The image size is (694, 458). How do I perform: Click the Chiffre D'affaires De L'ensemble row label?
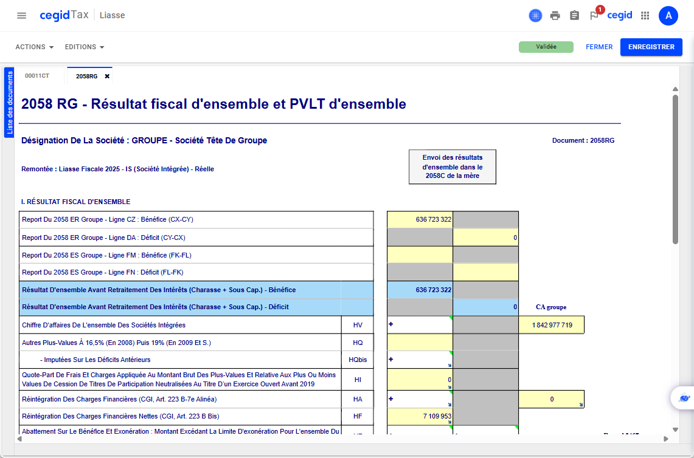tap(104, 325)
